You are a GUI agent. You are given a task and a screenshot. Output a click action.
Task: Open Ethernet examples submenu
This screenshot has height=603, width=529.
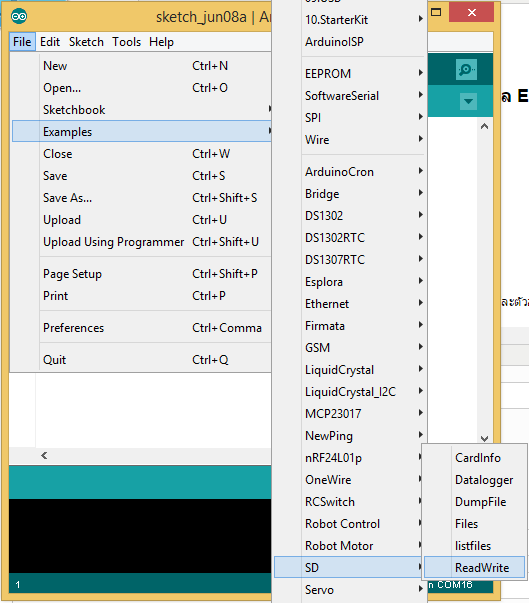pyautogui.click(x=350, y=303)
